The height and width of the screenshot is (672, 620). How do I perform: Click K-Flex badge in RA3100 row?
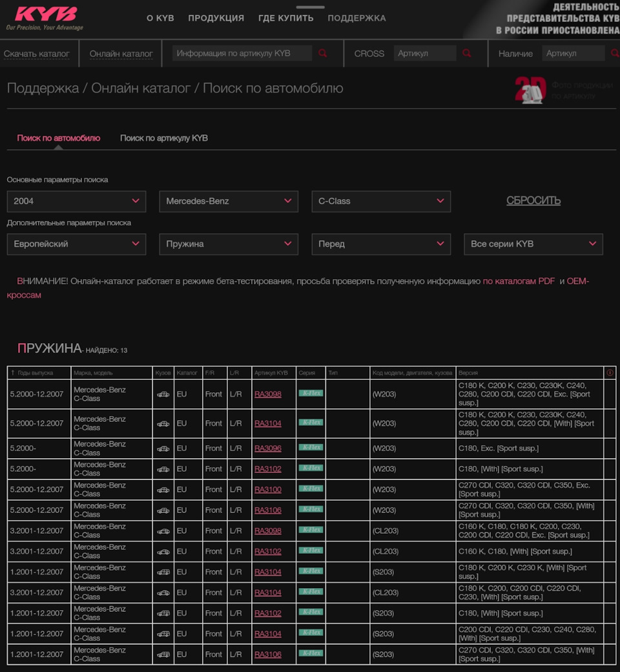pyautogui.click(x=311, y=488)
